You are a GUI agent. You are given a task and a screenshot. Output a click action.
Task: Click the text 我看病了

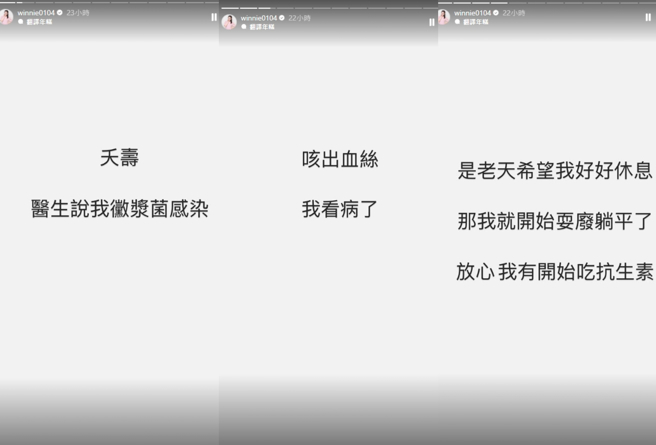pos(340,209)
